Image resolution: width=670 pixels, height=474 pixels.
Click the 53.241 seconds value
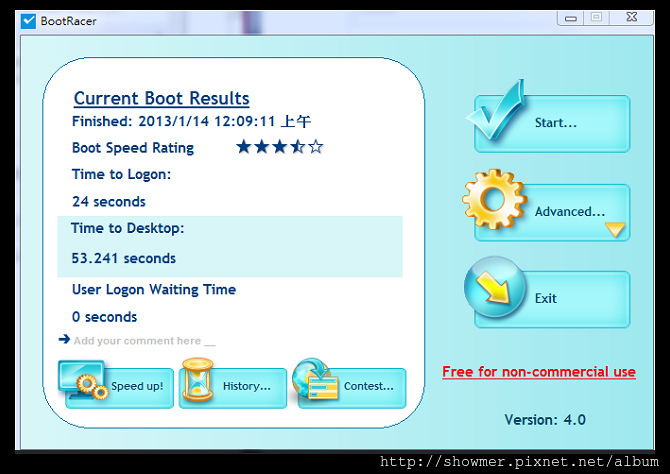coord(123,259)
